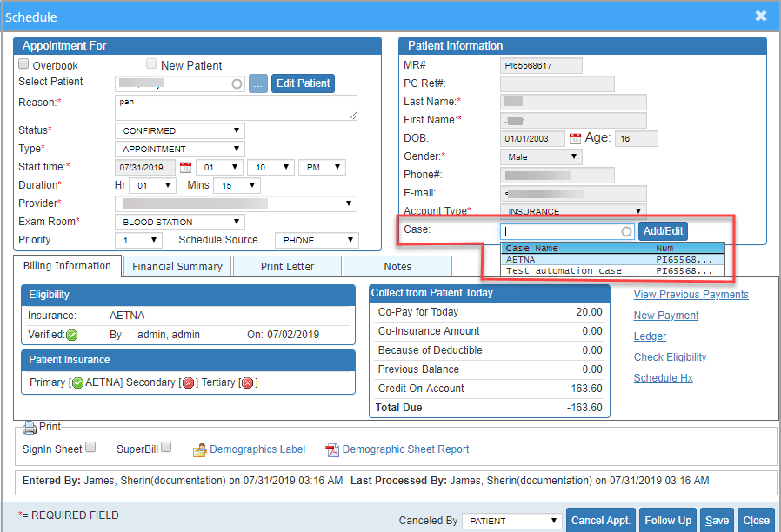Tick the SuperBill checkbox
The width and height of the screenshot is (781, 532).
pyautogui.click(x=166, y=448)
